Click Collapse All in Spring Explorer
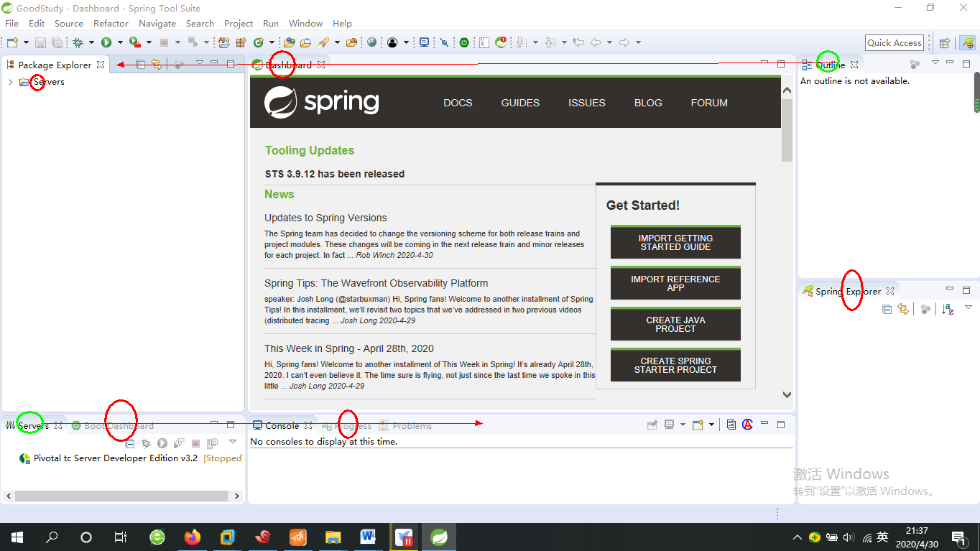 coord(887,309)
